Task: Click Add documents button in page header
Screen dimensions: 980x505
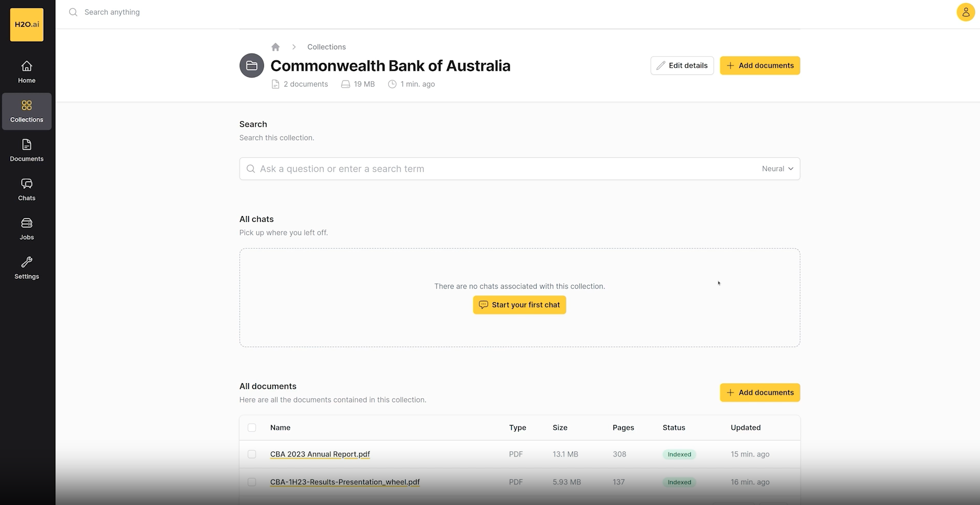Action: tap(759, 66)
